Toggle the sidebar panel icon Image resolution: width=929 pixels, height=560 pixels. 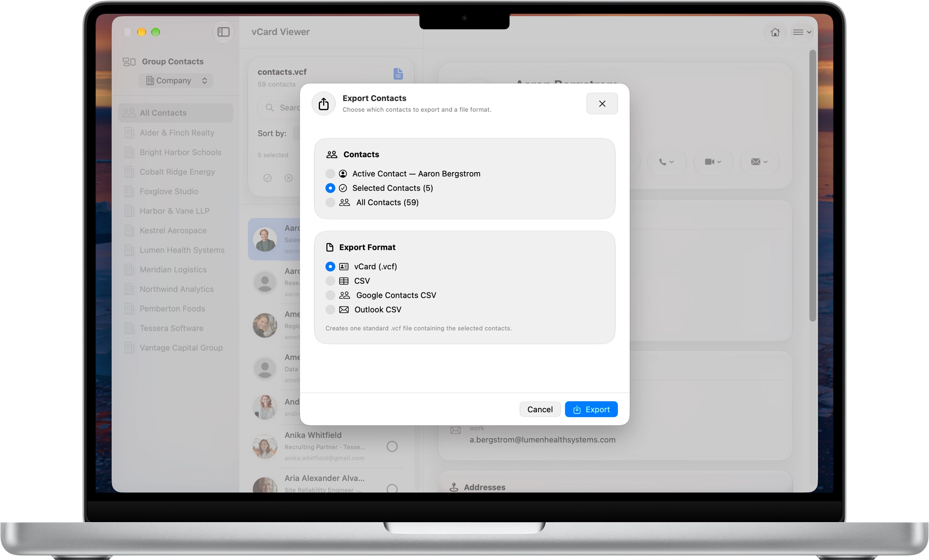(224, 32)
